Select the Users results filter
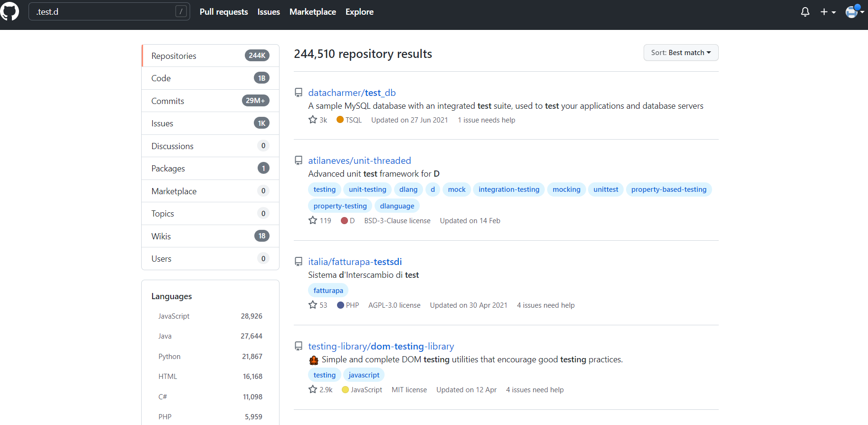This screenshot has width=868, height=425. click(210, 259)
